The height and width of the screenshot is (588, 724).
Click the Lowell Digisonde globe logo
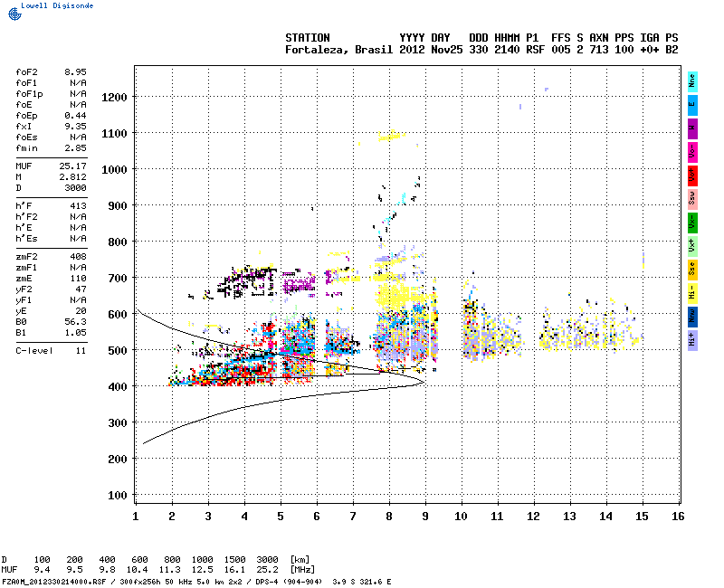[14, 14]
